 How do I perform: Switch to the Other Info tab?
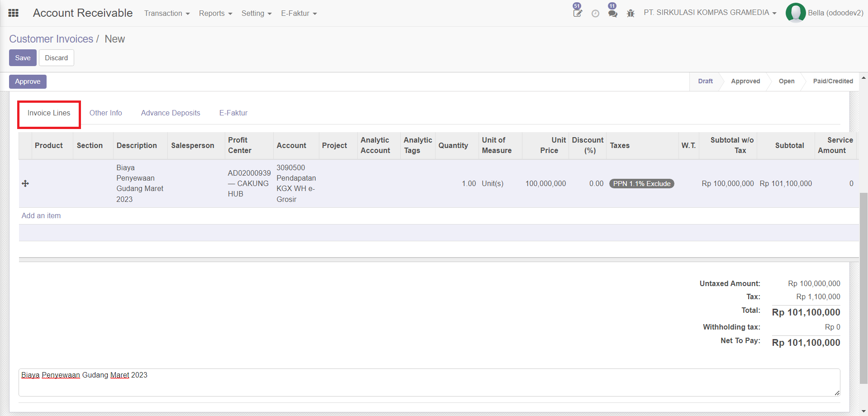tap(105, 113)
